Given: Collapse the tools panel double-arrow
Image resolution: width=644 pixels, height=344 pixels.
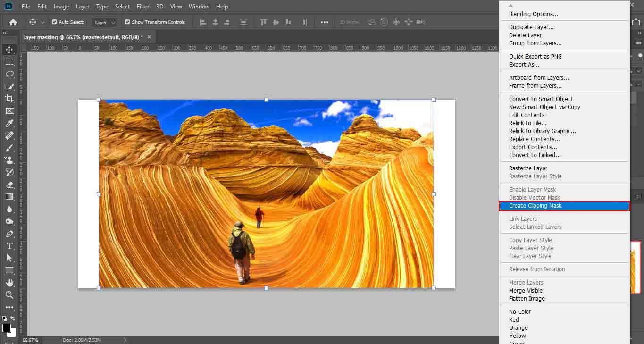Looking at the screenshot, I should [x=5, y=33].
